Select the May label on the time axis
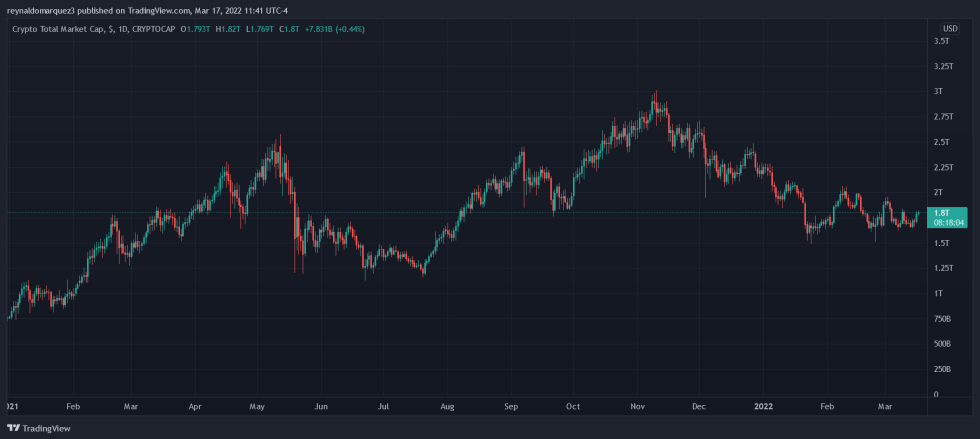Screen dimensions: 980x439 click(258, 408)
